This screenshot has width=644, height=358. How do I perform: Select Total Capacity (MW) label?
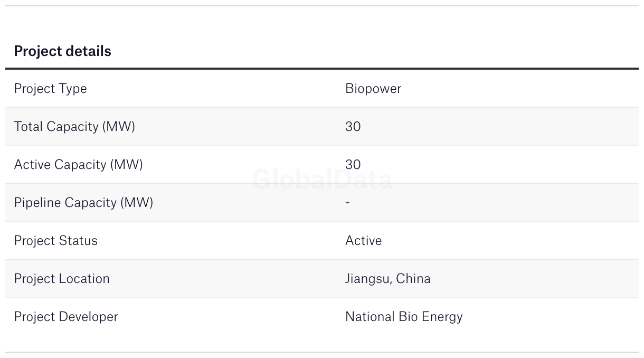point(74,127)
